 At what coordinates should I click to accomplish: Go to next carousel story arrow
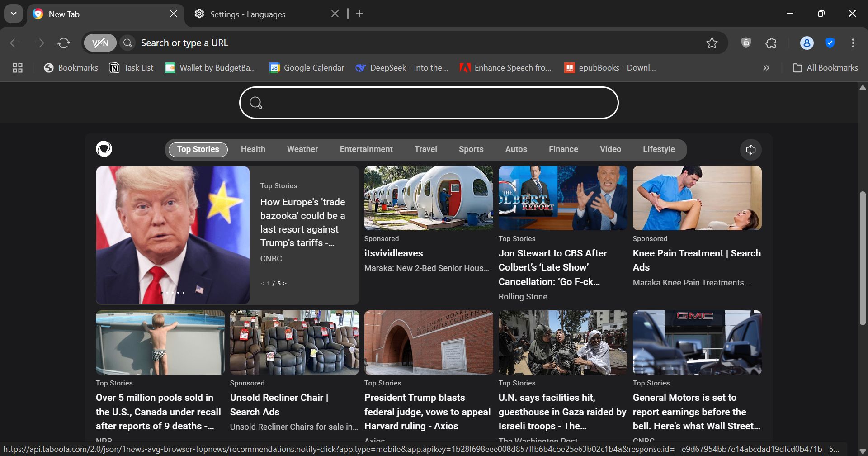coord(285,284)
